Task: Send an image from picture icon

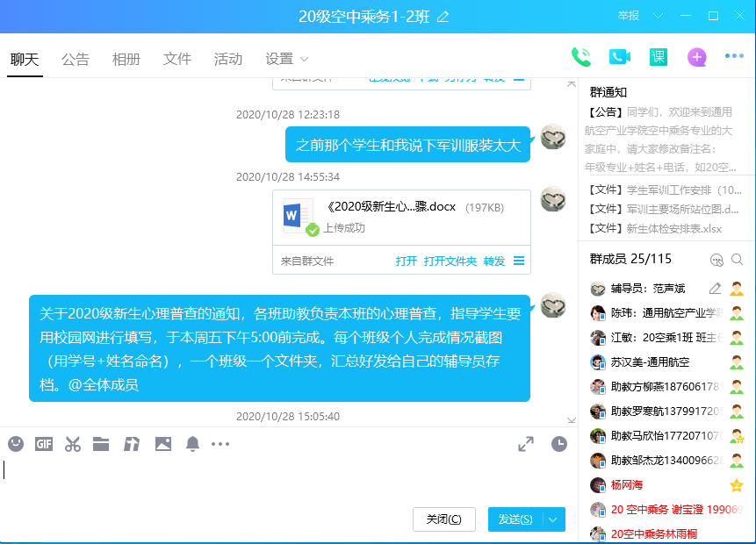Action: [162, 444]
